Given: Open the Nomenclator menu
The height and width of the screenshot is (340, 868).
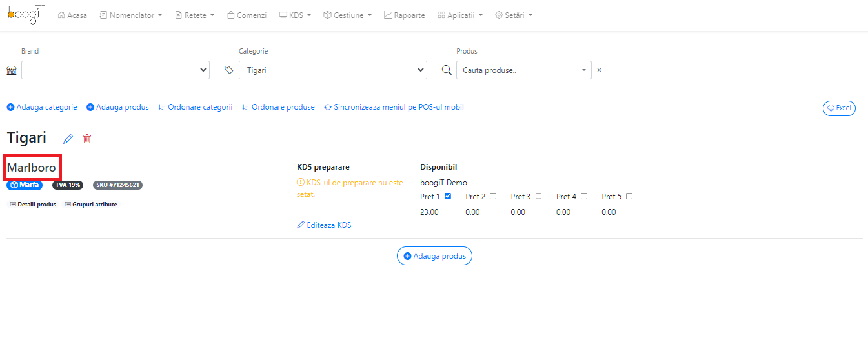Looking at the screenshot, I should pyautogui.click(x=131, y=15).
